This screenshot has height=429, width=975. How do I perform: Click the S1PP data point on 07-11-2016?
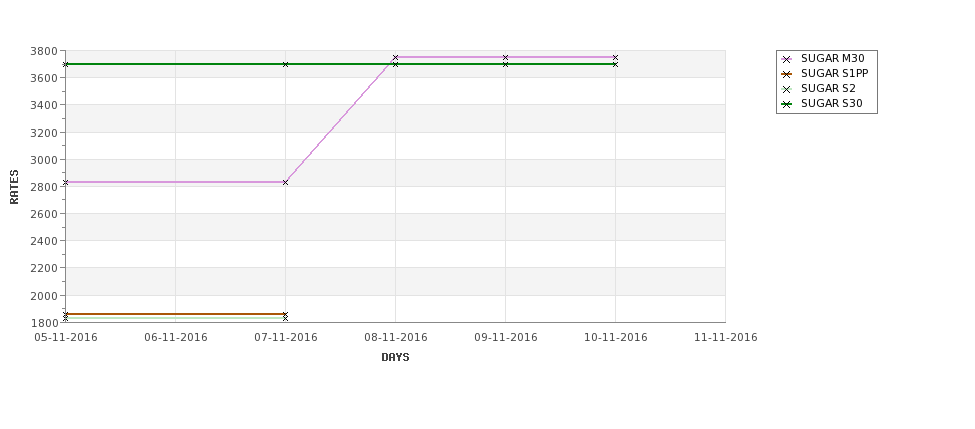(285, 314)
